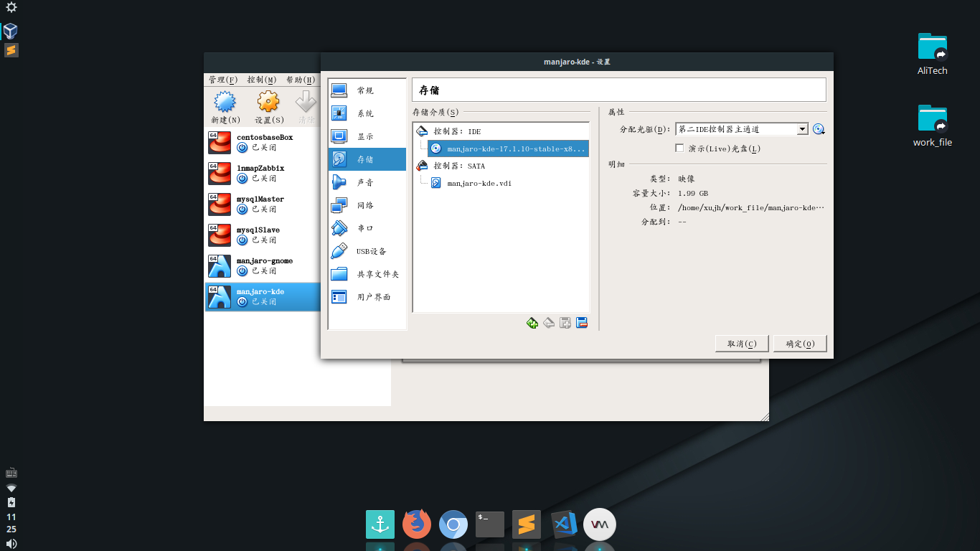This screenshot has height=551, width=980.
Task: Click the add controller icon below storage tree
Action: point(532,323)
